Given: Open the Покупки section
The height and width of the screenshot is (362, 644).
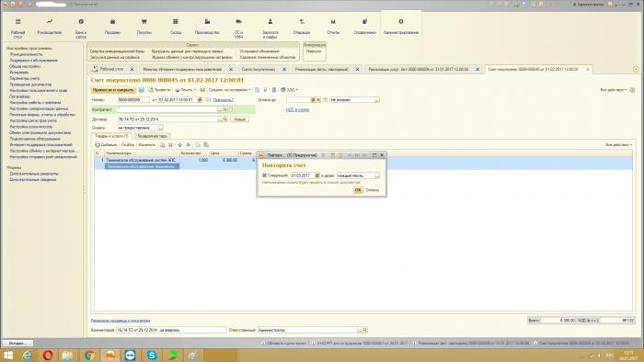Looking at the screenshot, I should tap(144, 27).
